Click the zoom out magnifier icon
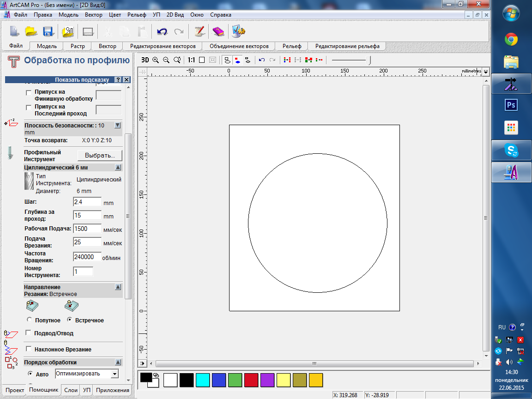The image size is (532, 399). pyautogui.click(x=166, y=60)
